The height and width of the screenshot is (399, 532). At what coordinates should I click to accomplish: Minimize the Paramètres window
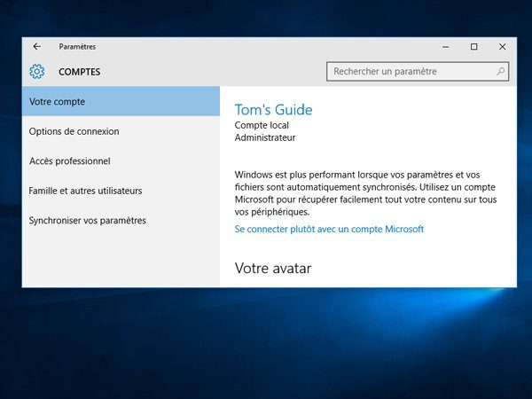click(x=446, y=47)
